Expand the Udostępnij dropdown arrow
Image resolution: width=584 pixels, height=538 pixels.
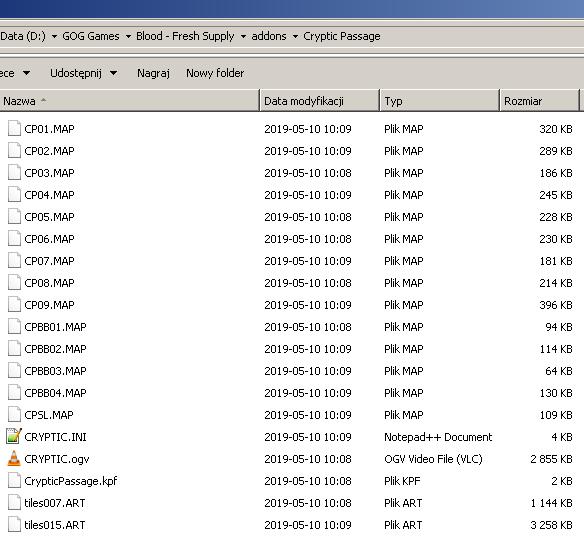pos(114,73)
